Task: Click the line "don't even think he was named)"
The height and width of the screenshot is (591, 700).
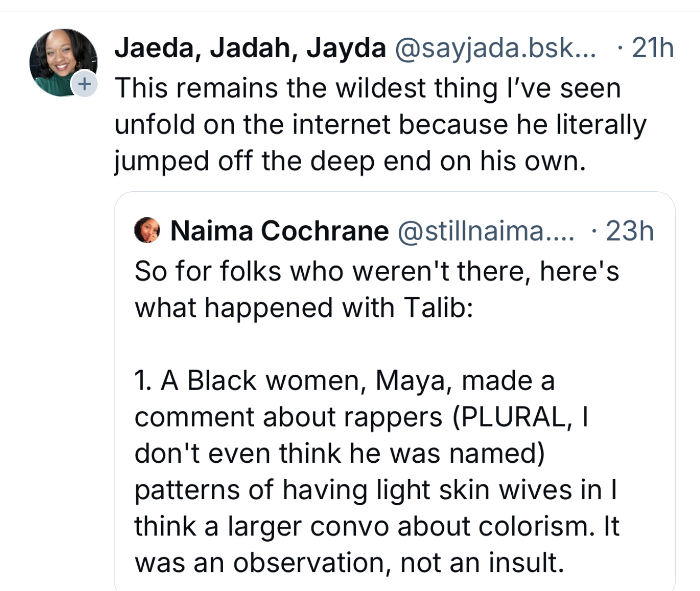Action: 339,454
